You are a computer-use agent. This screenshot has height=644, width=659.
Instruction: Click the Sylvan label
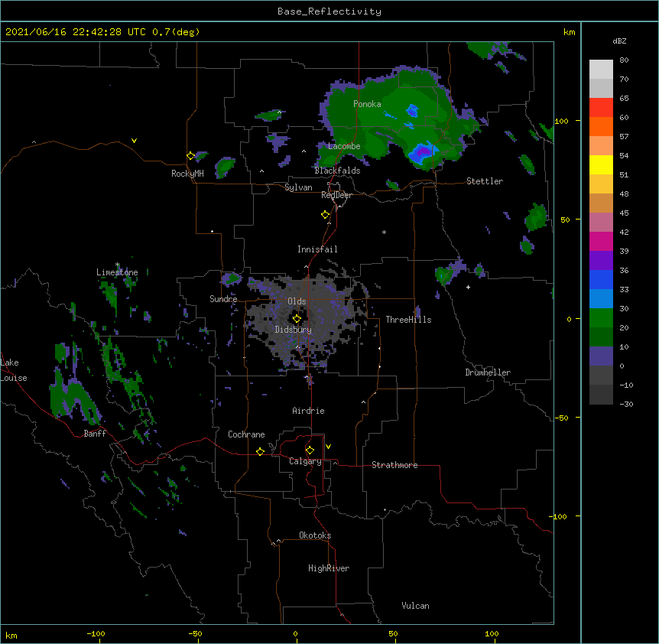tap(298, 187)
